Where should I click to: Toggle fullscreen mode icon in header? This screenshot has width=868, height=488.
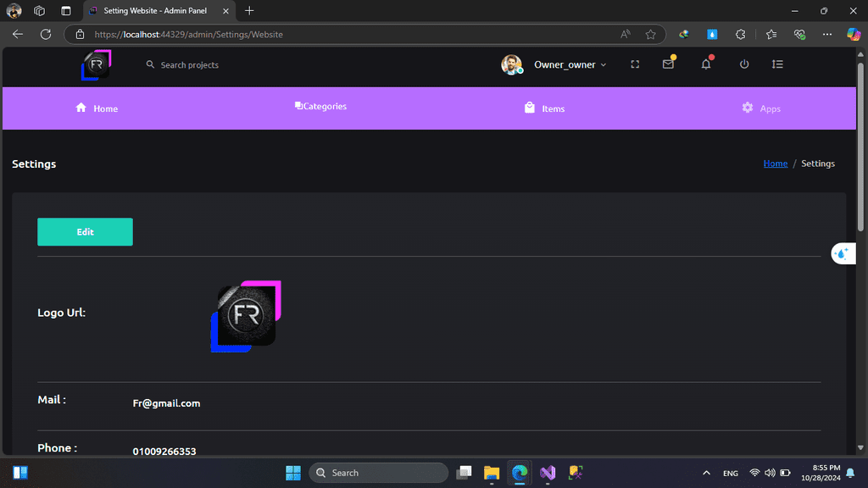coord(635,64)
